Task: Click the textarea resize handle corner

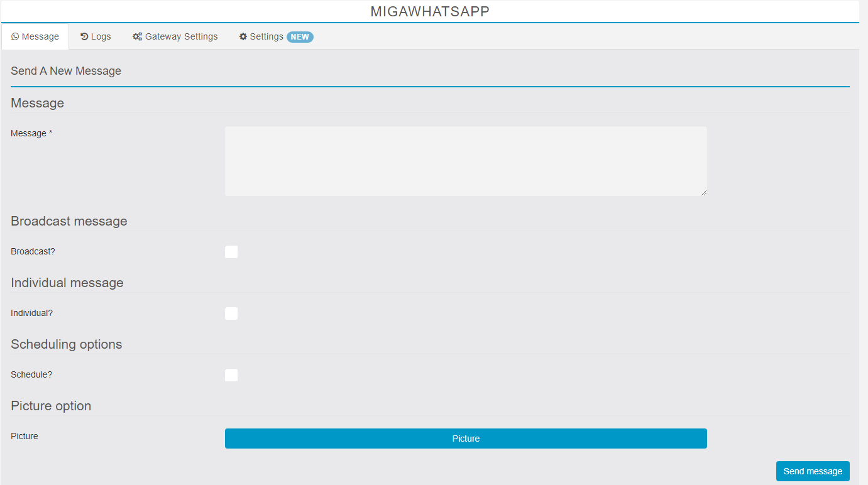Action: (704, 193)
